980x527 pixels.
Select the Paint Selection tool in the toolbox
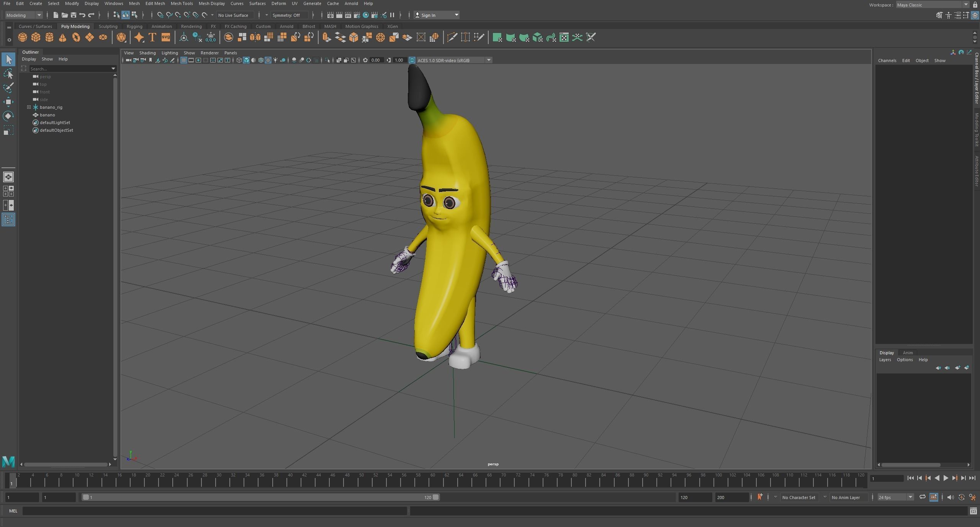[x=8, y=87]
